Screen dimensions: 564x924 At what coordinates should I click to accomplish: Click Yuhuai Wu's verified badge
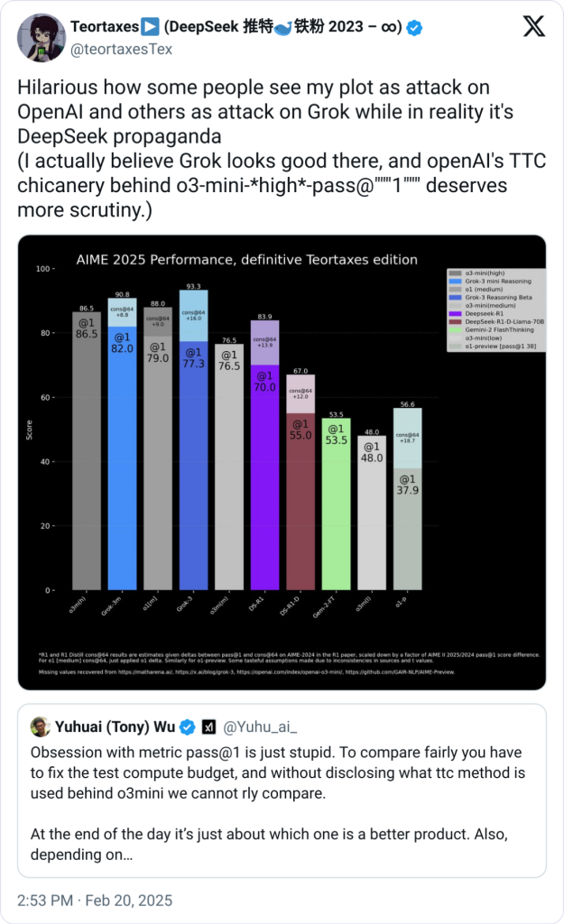(188, 727)
